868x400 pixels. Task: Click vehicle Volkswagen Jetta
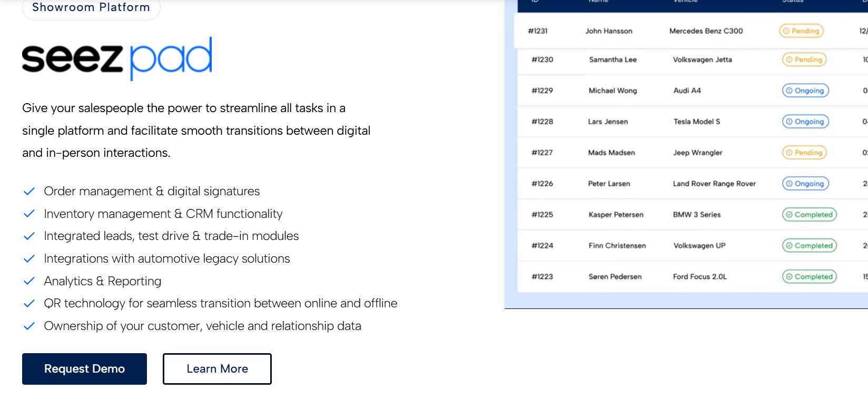(703, 59)
